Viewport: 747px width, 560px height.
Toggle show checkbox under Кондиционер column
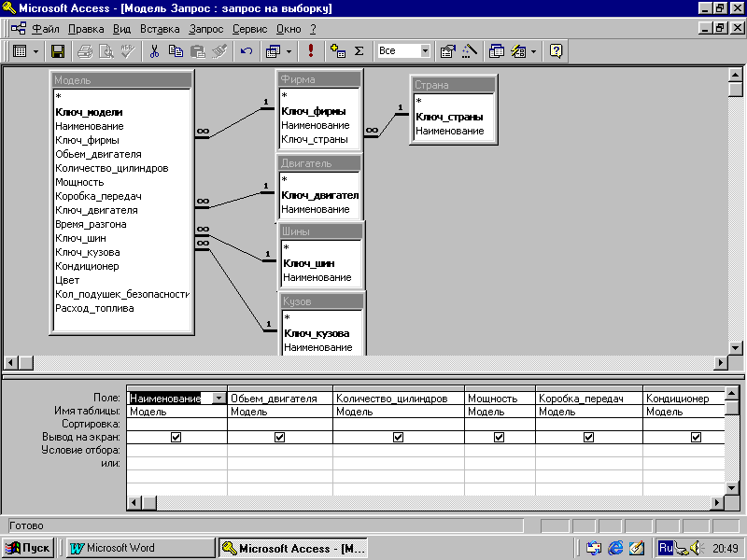point(696,437)
